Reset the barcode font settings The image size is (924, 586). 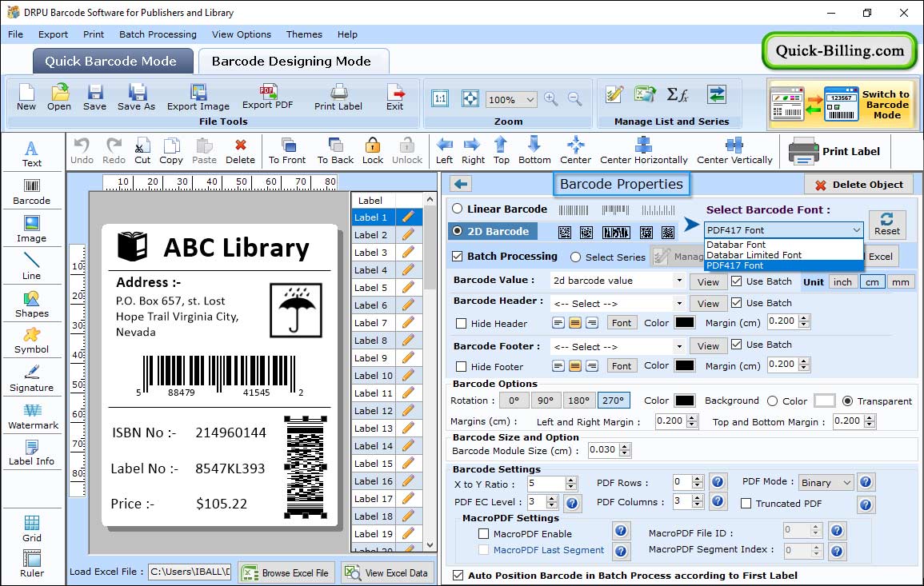887,224
